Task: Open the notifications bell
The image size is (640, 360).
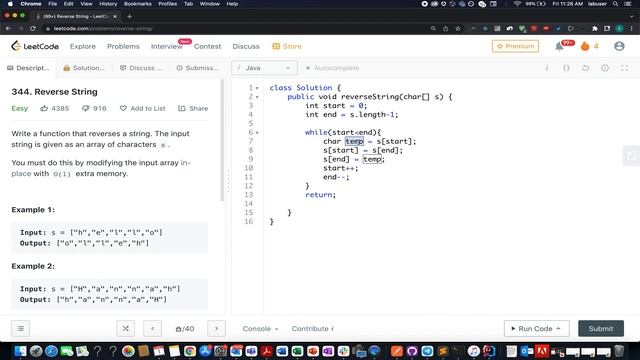Action: [x=559, y=46]
